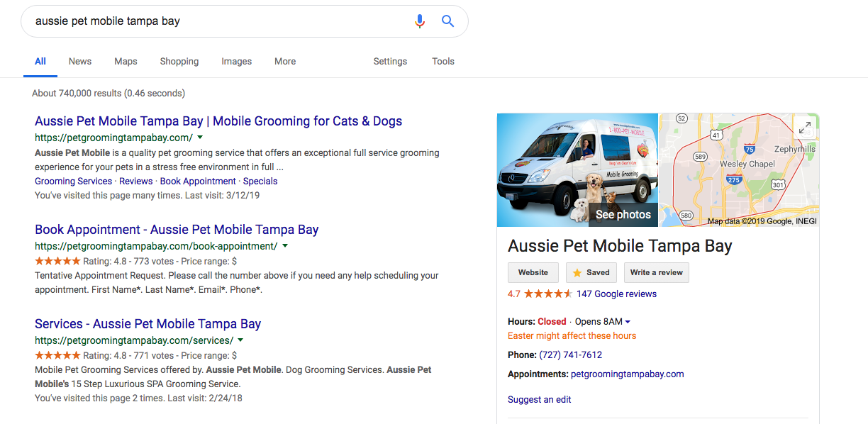This screenshot has height=424, width=868.
Task: Show search Tools options
Action: point(443,62)
